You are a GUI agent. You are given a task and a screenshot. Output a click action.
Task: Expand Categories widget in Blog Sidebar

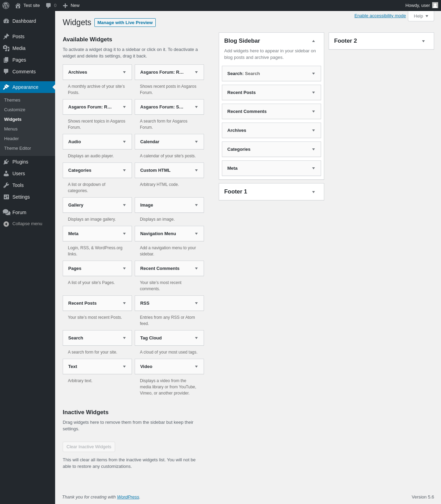(x=314, y=149)
